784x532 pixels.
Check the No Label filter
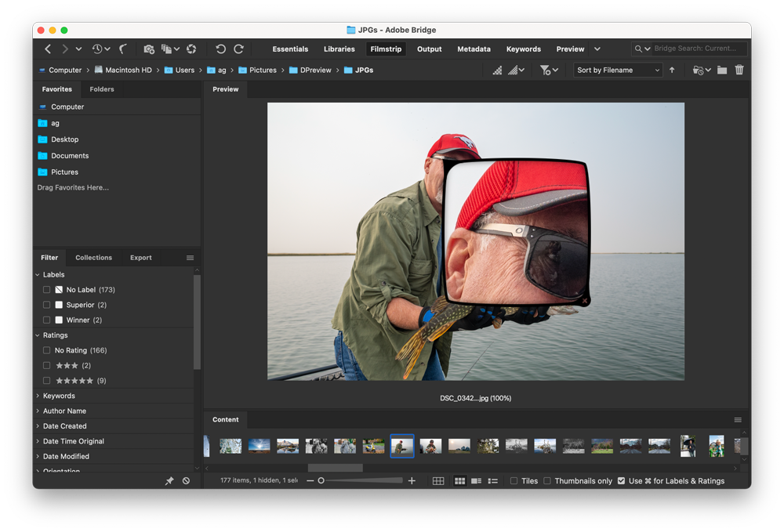tap(46, 290)
